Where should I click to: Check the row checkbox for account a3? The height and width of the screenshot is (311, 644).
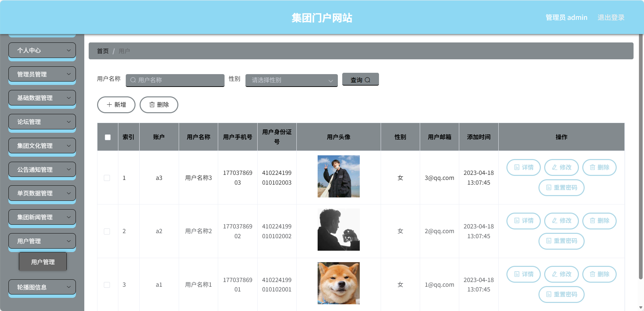pyautogui.click(x=107, y=178)
